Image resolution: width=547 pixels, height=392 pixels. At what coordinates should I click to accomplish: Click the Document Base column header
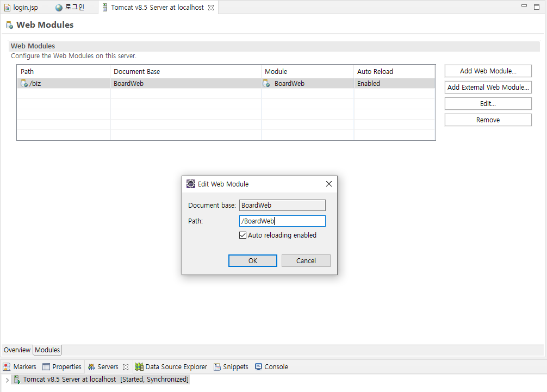(x=186, y=71)
